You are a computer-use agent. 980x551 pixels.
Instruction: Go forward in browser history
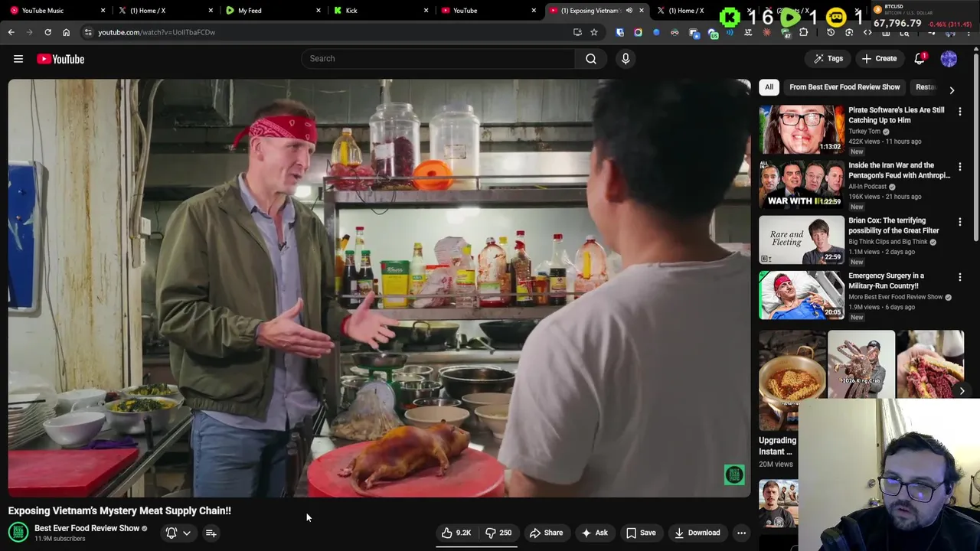[x=29, y=32]
